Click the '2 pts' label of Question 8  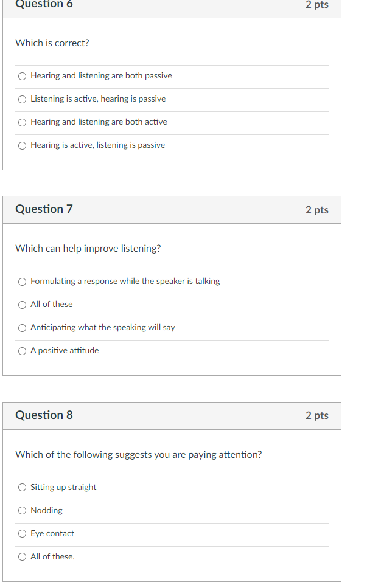point(316,415)
